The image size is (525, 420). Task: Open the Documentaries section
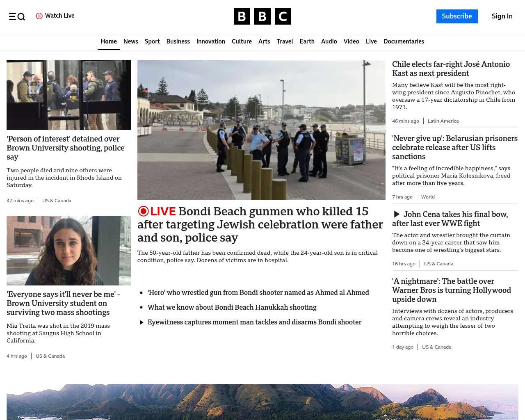coord(404,41)
